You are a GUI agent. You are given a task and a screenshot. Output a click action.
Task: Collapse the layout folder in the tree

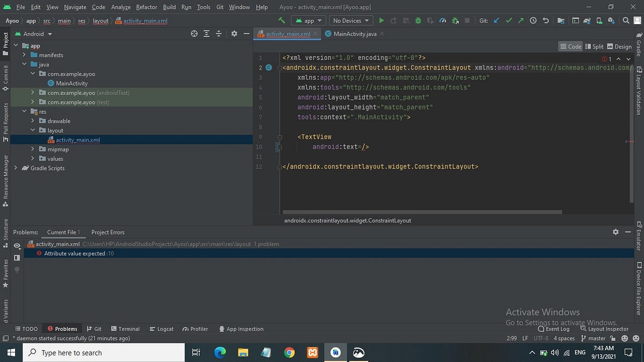click(x=32, y=130)
